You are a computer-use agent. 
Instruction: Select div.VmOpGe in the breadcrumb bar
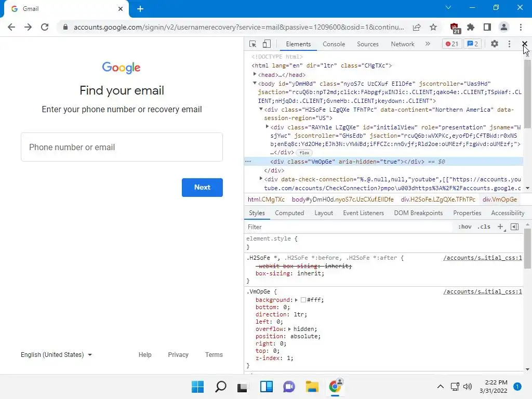pyautogui.click(x=499, y=199)
